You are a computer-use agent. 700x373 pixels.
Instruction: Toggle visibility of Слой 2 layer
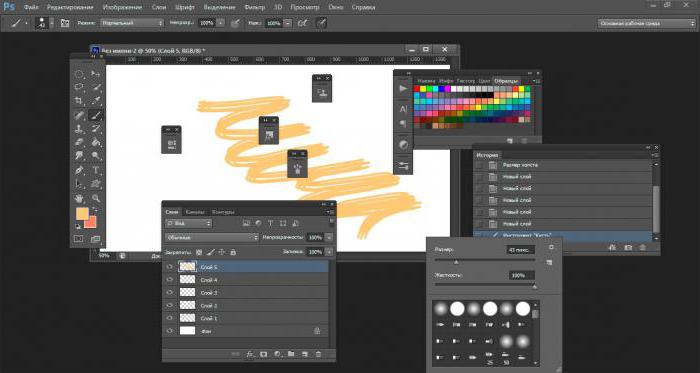pyautogui.click(x=169, y=305)
